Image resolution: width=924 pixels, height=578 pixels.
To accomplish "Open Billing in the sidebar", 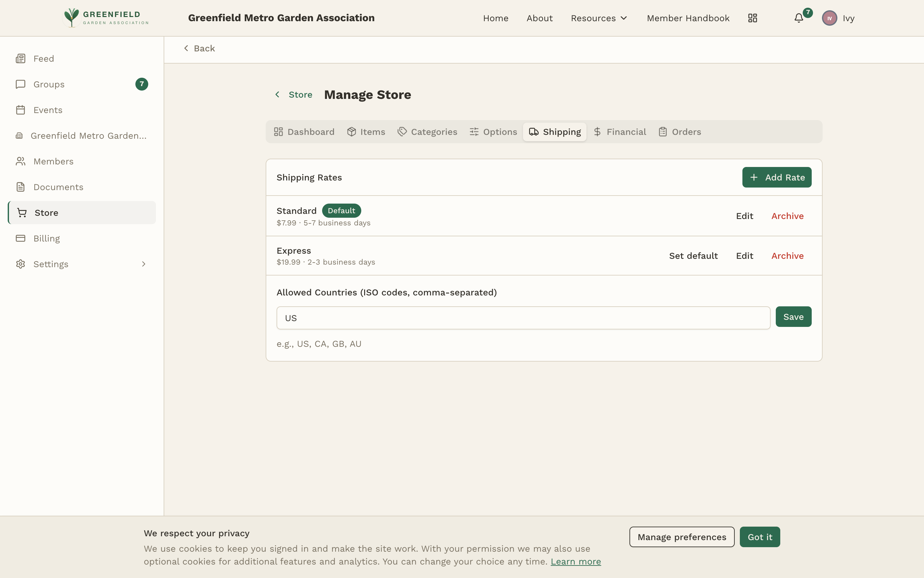I will click(82, 238).
